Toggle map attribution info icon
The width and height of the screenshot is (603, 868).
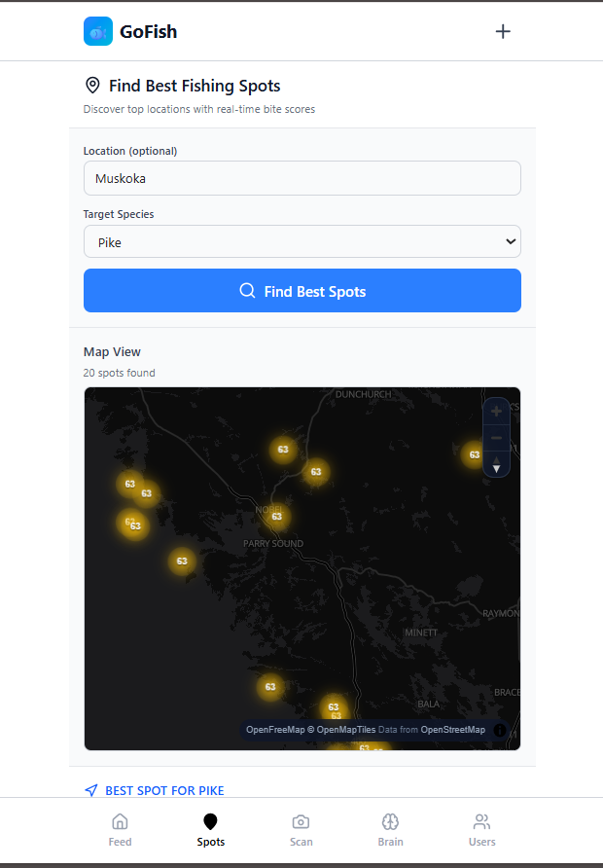(500, 730)
